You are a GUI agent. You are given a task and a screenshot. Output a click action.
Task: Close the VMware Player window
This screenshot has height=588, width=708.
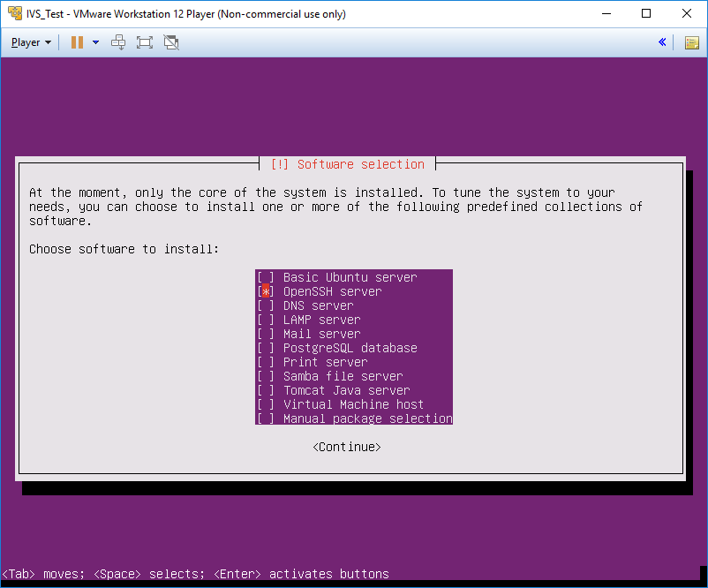(687, 13)
